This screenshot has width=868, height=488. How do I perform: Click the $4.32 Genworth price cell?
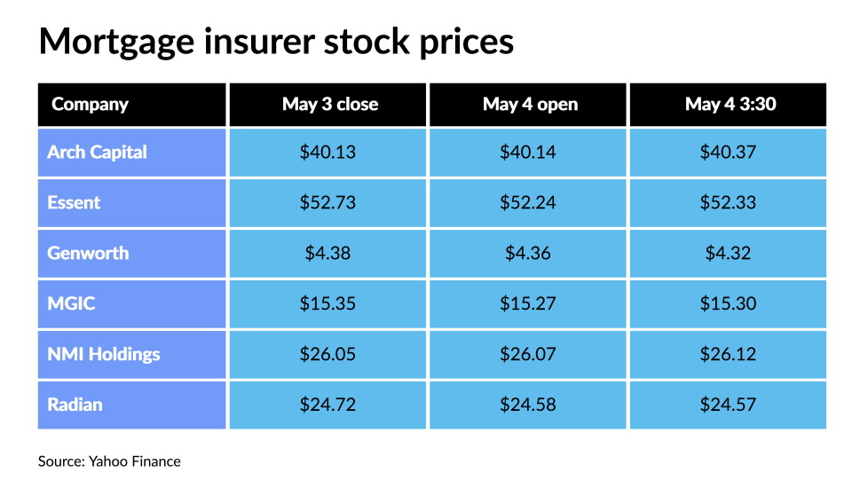728,254
